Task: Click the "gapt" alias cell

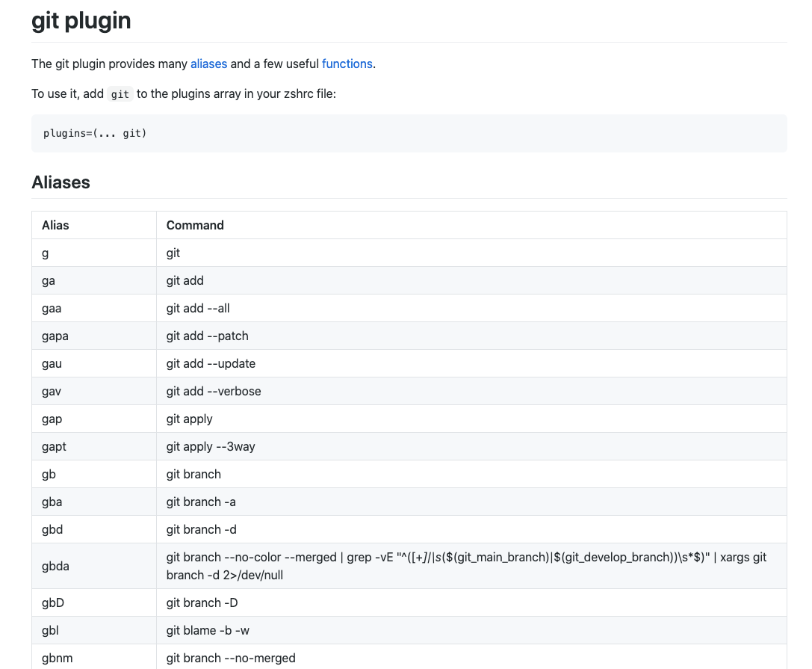Action: click(x=54, y=446)
